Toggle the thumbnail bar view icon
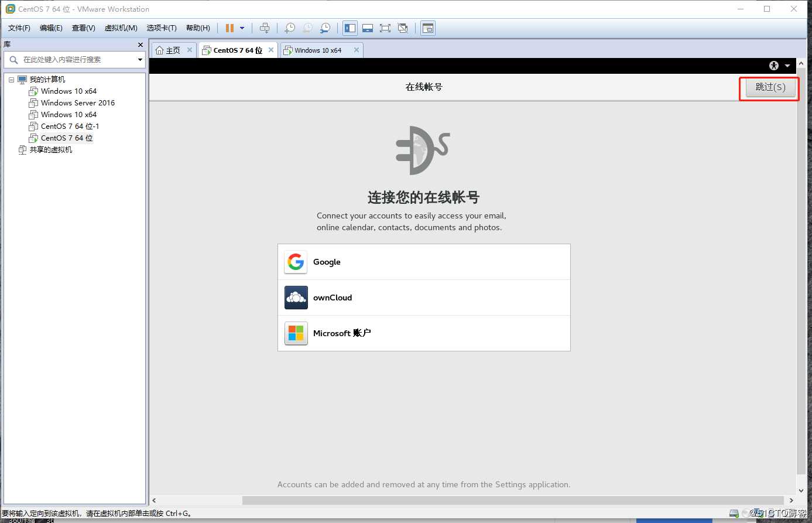Image resolution: width=812 pixels, height=523 pixels. (368, 28)
